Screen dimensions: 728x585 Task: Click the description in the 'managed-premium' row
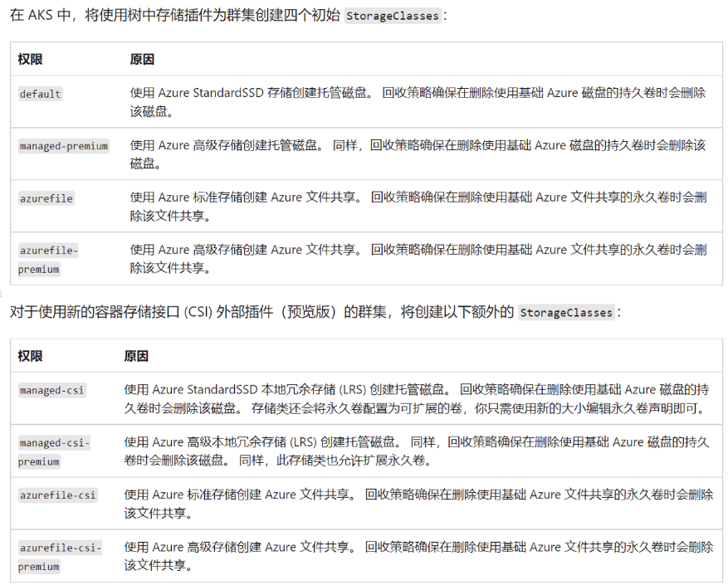418,154
